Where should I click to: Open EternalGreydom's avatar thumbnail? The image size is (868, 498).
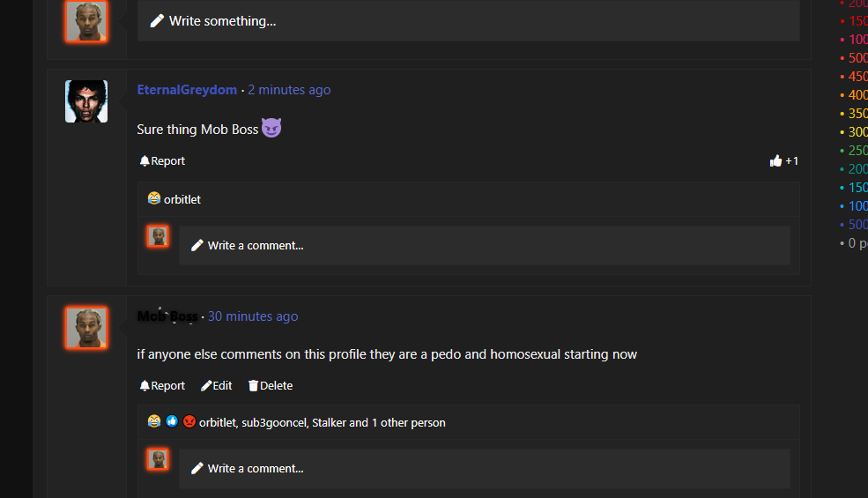click(x=86, y=101)
